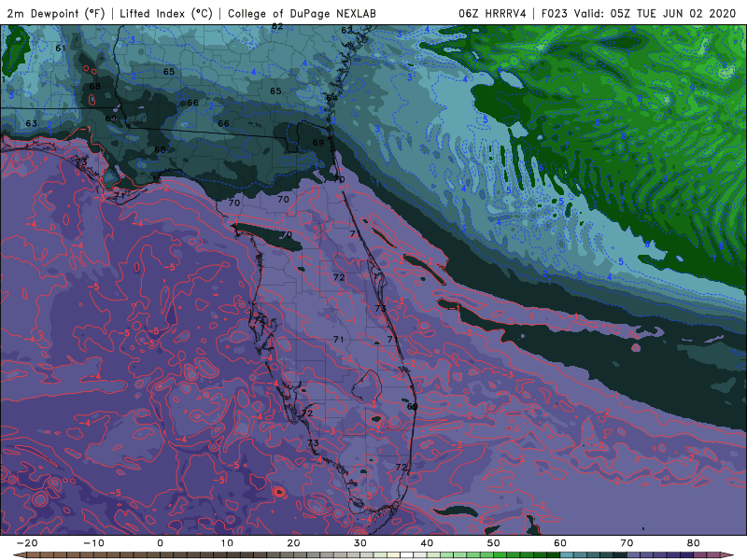Click the 20 label on the color scale
This screenshot has height=560, width=747.
[x=293, y=543]
